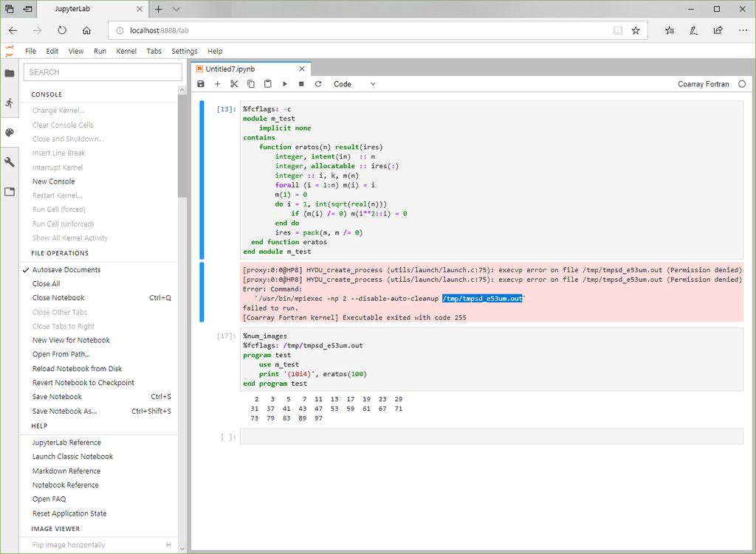756x554 pixels.
Task: Click Save Notebook As in the commands panel
Action: [66, 411]
